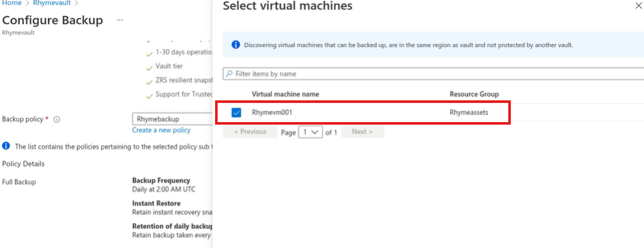The image size is (644, 248).
Task: Open the Page number dropdown
Action: [310, 132]
